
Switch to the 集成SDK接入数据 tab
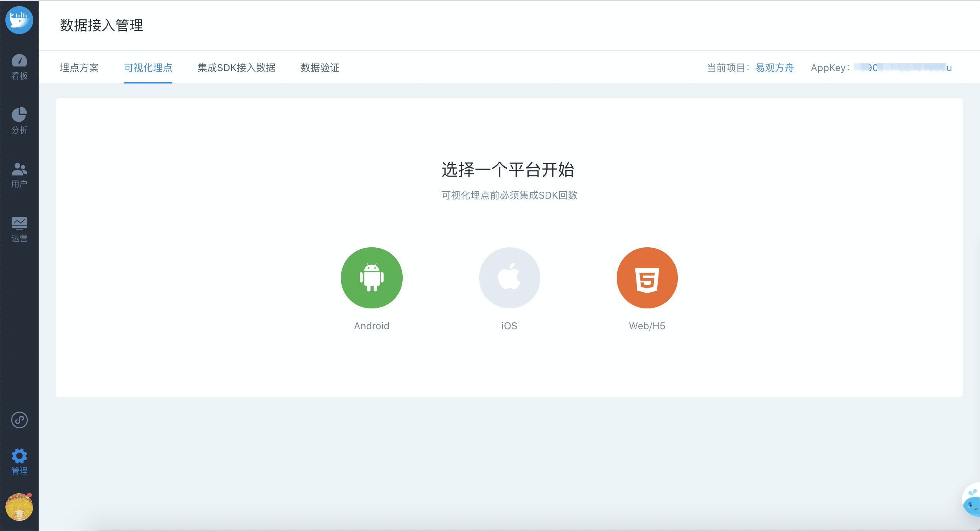pyautogui.click(x=236, y=68)
